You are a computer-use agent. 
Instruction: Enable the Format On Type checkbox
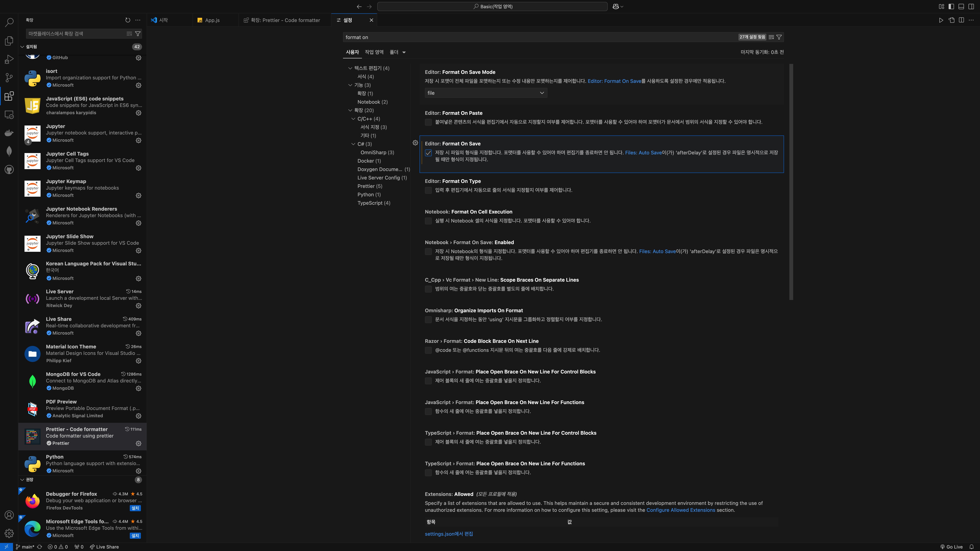[428, 190]
